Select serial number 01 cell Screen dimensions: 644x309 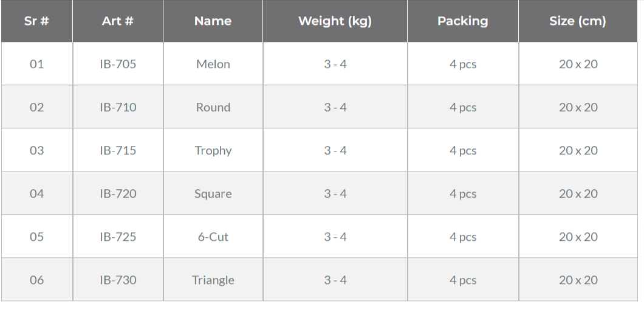[x=36, y=64]
